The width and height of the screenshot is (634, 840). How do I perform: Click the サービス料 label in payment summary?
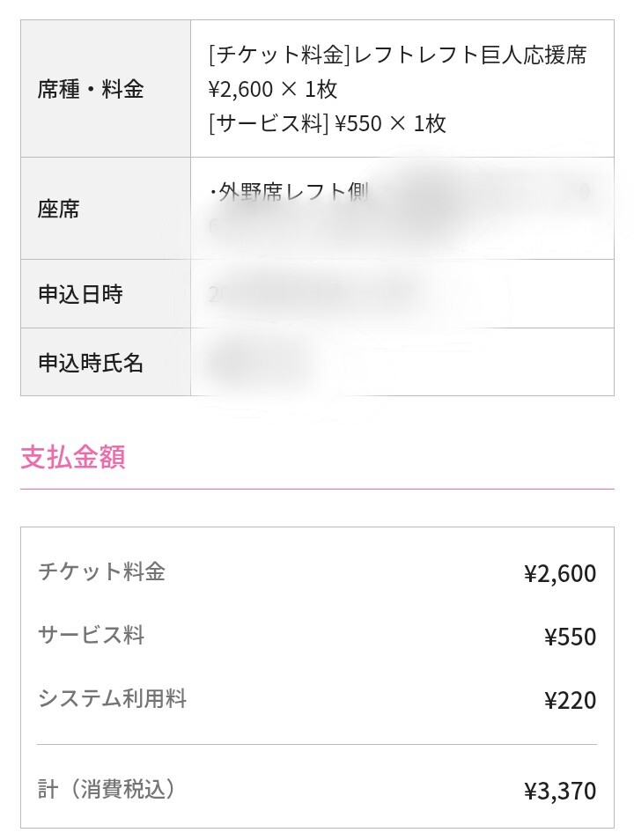click(x=91, y=635)
